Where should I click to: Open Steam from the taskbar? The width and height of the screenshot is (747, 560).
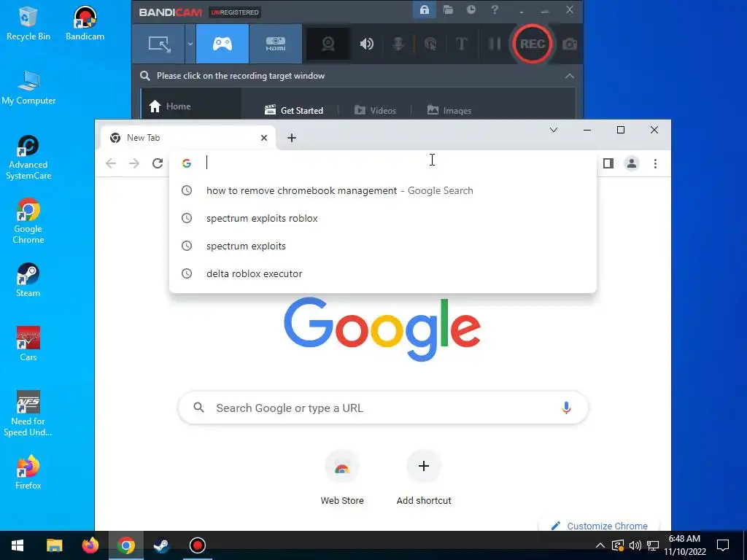coord(161,545)
